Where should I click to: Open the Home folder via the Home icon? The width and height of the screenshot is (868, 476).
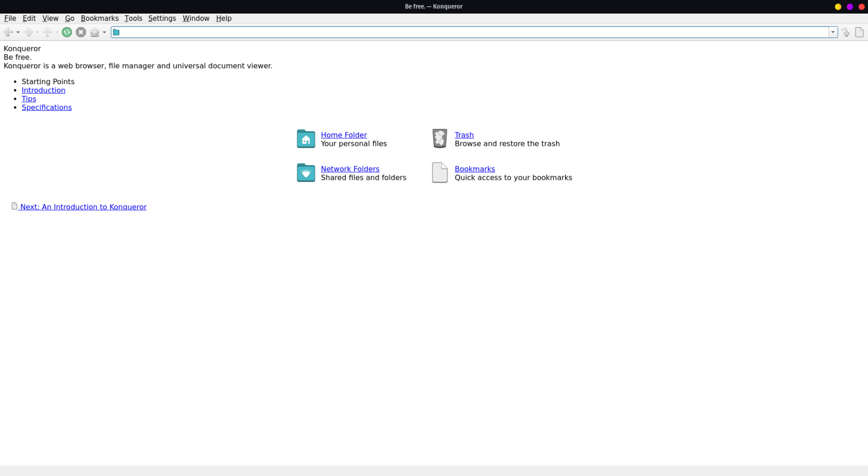[94, 32]
